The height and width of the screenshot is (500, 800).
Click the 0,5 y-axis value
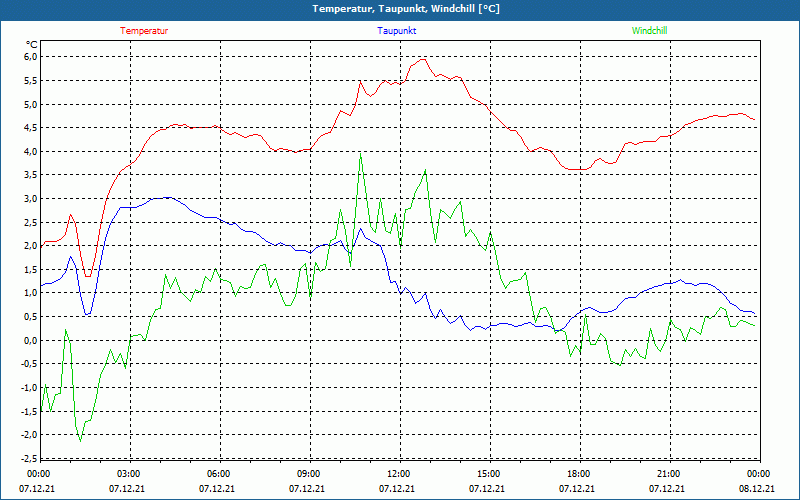(x=31, y=317)
